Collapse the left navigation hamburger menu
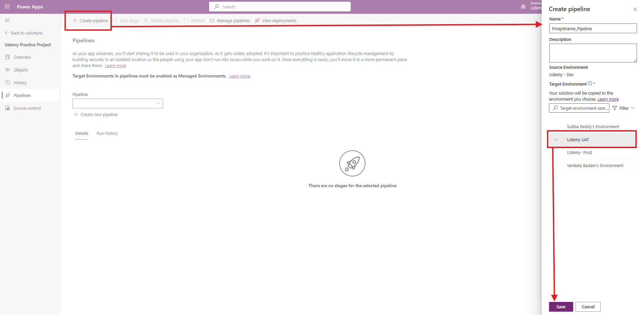This screenshot has width=644, height=315. [x=7, y=20]
